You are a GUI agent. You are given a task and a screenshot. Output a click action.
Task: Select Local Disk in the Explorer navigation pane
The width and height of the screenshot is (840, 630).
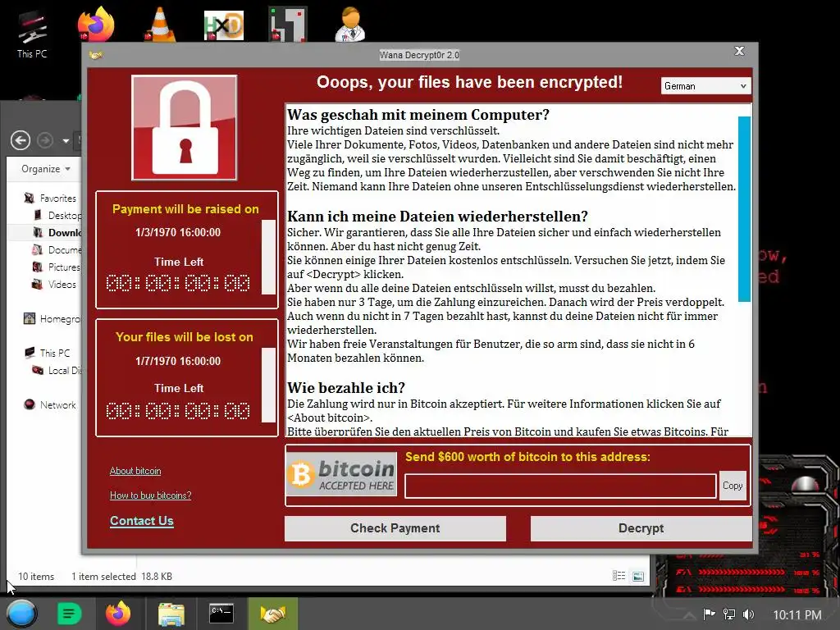click(57, 370)
